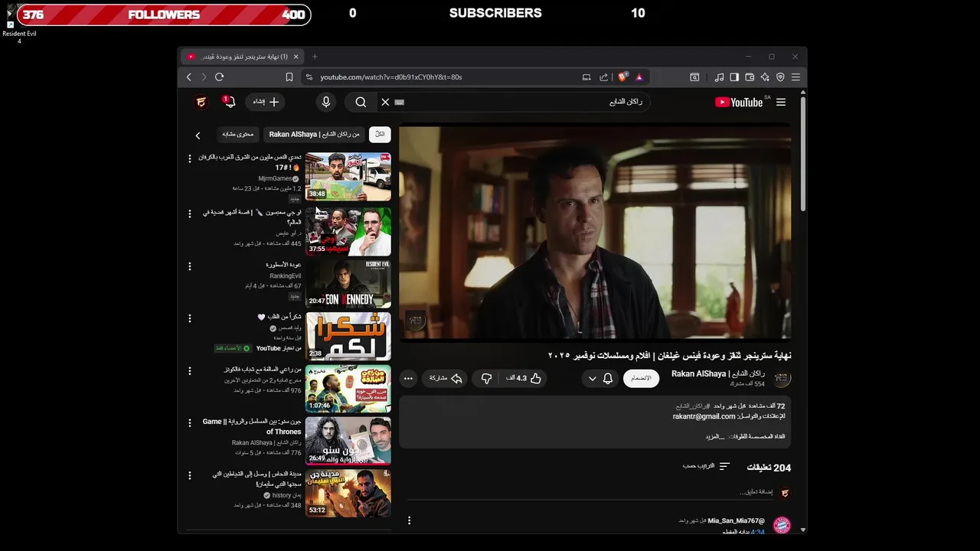Reload the YouTube page
Viewport: 980px width, 551px height.
point(219,77)
